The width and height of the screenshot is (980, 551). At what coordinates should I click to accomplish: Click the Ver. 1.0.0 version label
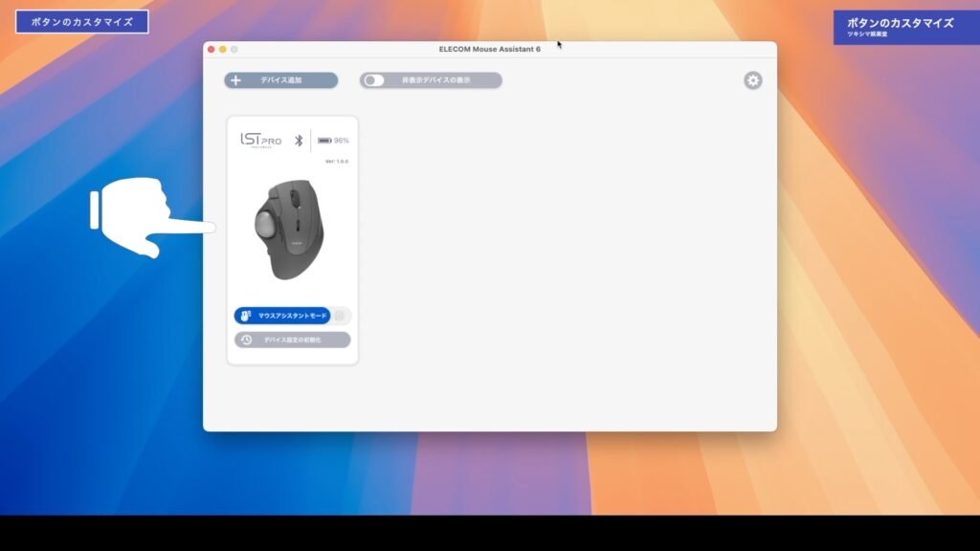tap(336, 162)
